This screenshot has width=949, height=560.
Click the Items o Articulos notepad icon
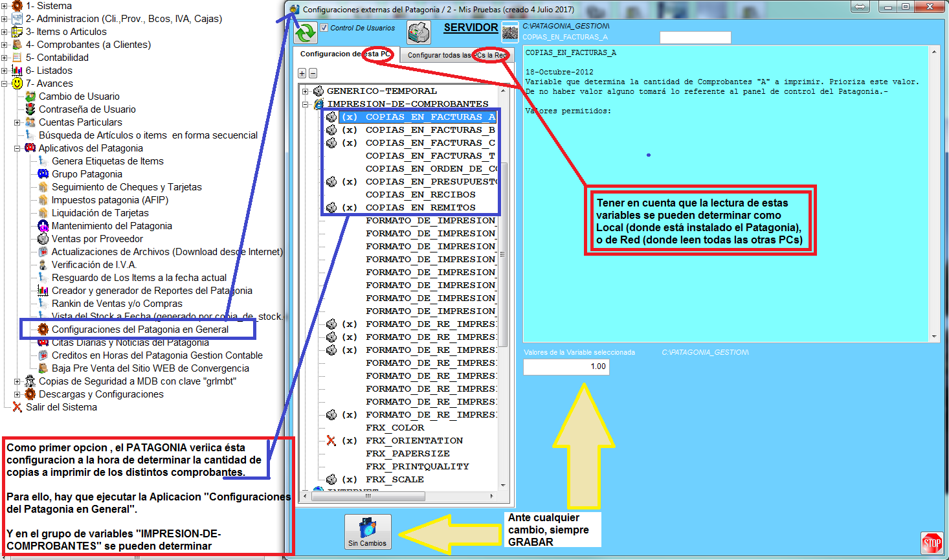(17, 32)
